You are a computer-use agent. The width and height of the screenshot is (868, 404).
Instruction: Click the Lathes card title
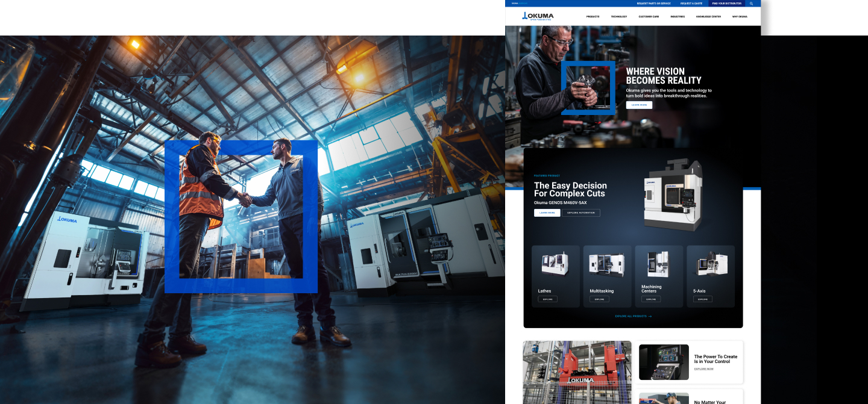point(544,291)
